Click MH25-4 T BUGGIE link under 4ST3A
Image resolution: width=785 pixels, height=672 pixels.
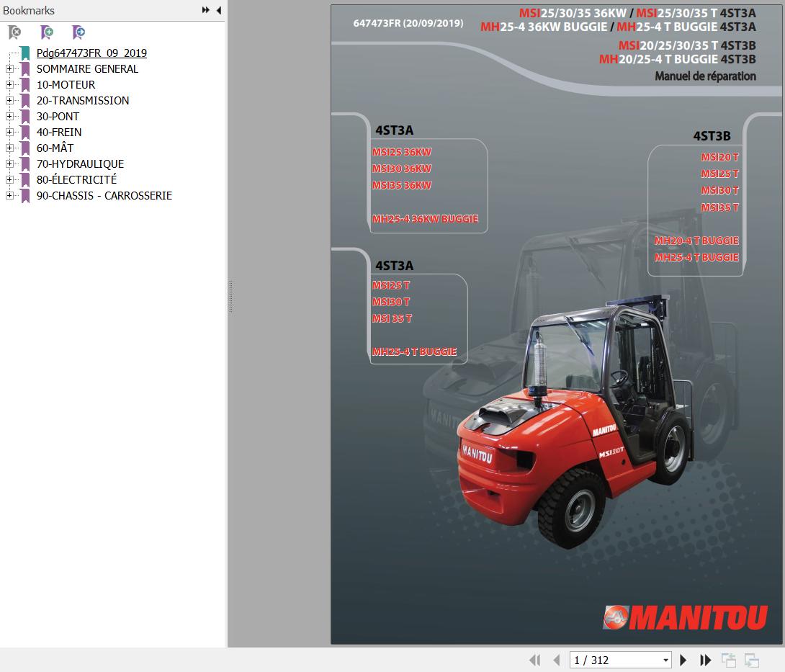tap(414, 351)
